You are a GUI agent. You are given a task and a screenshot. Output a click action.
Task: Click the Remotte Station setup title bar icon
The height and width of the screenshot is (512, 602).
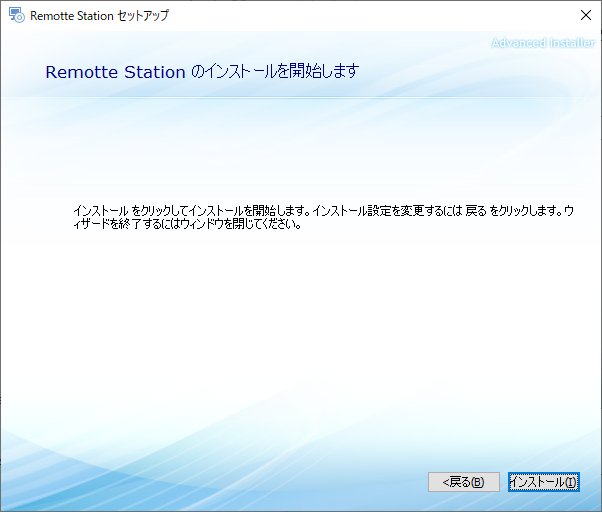tap(17, 15)
